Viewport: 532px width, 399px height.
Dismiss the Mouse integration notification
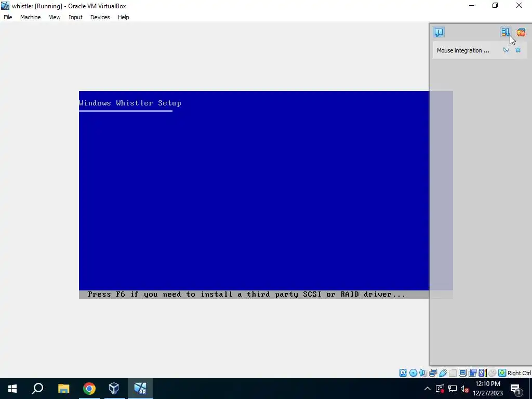click(x=518, y=50)
